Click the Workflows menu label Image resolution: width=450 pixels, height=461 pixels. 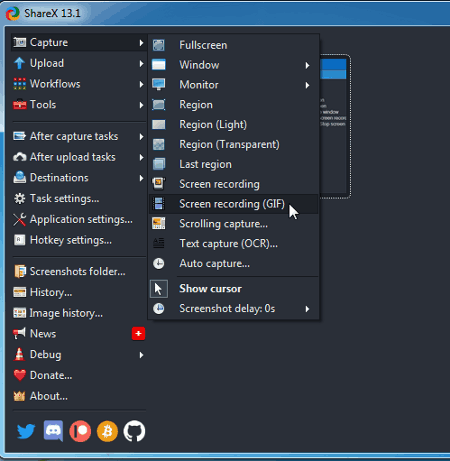(x=55, y=84)
